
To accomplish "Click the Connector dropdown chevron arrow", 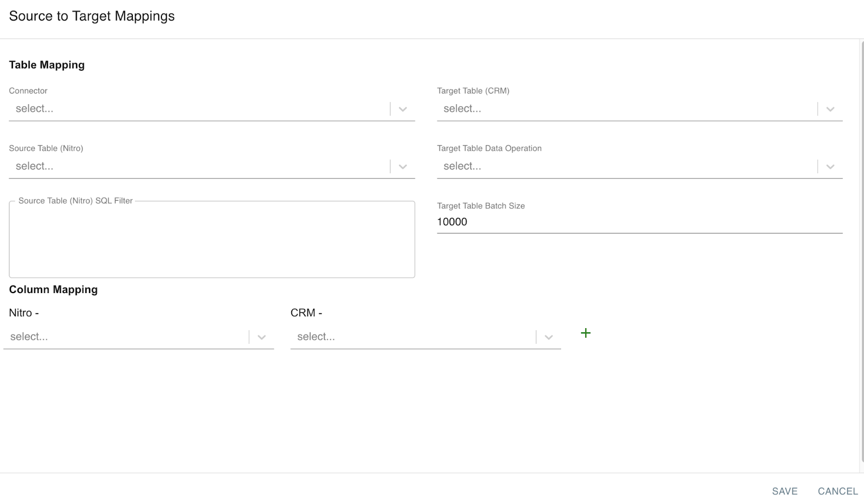I will (402, 109).
